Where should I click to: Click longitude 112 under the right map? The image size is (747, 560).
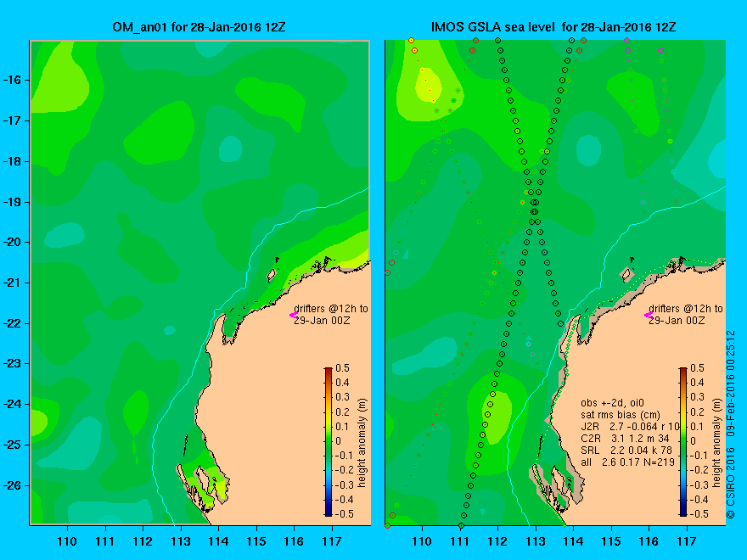pos(497,541)
